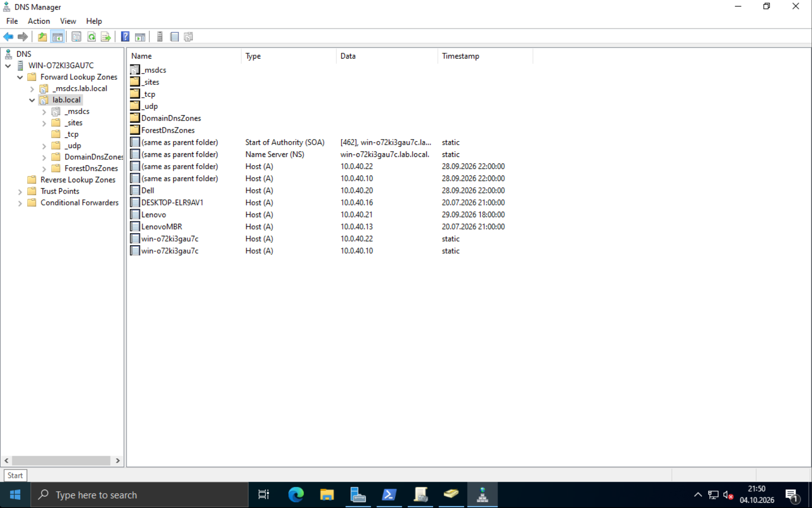This screenshot has height=508, width=812.
Task: Open the blue question-mark Help icon
Action: pos(125,37)
